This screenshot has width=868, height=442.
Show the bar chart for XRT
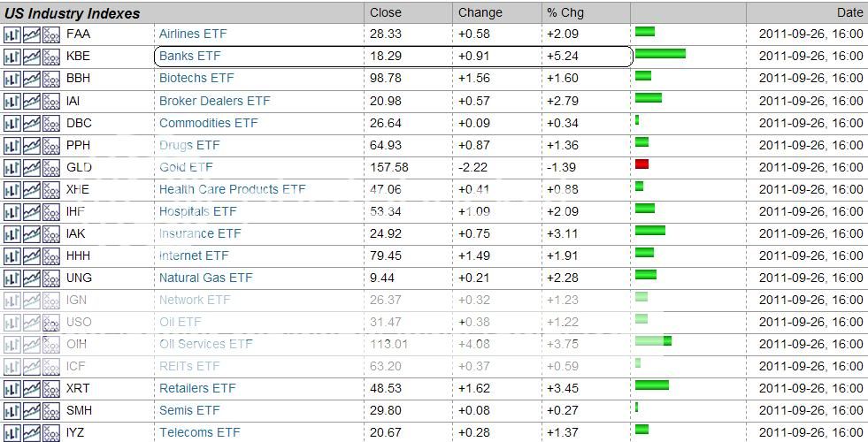12,388
